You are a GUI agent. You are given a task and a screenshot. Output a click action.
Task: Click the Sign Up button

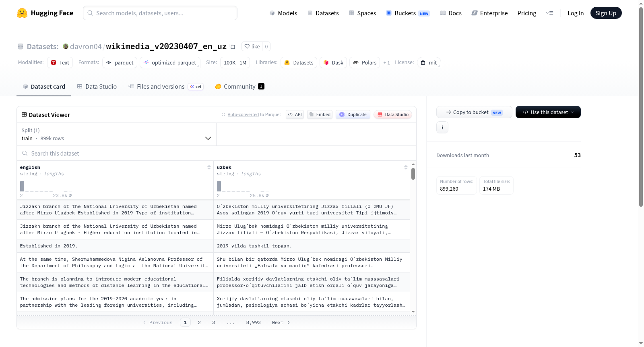click(606, 13)
